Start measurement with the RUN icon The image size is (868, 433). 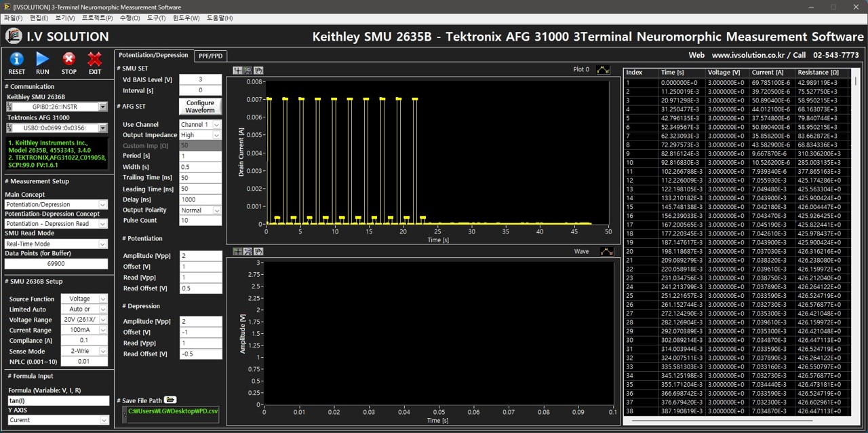(x=43, y=59)
